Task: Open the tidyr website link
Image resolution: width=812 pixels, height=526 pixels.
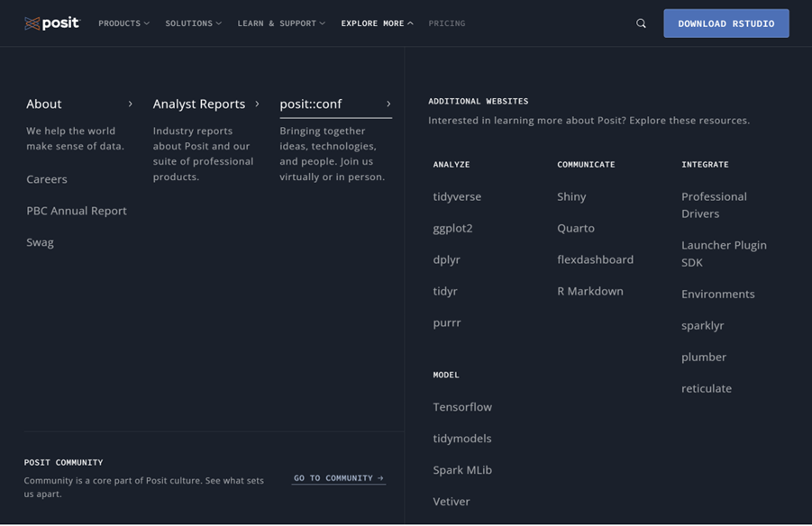Action: click(x=445, y=291)
